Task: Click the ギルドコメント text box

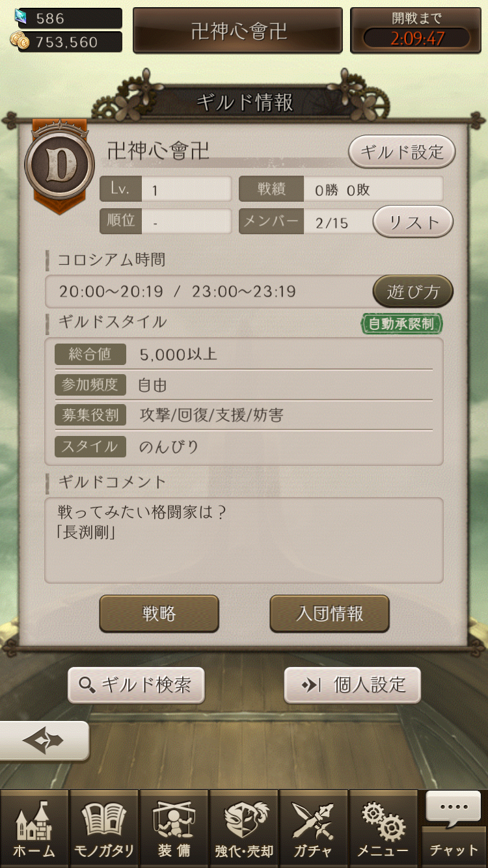Action: coord(244,540)
